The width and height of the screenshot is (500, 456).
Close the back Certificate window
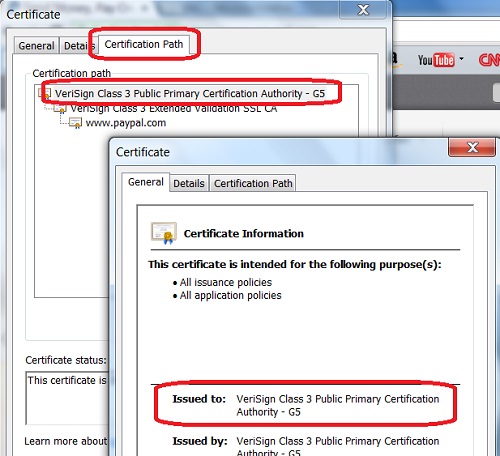[x=363, y=10]
